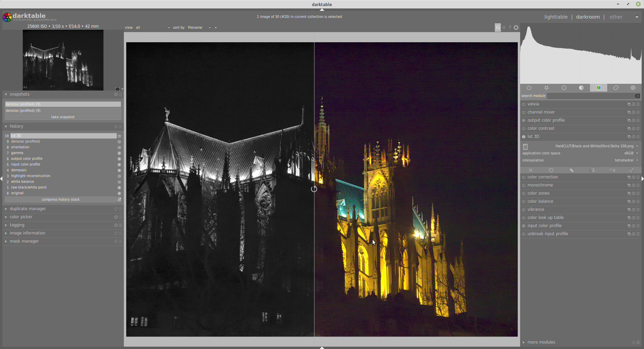644x349 pixels.
Task: Open multiple instances menu for monochrome
Action: [629, 185]
